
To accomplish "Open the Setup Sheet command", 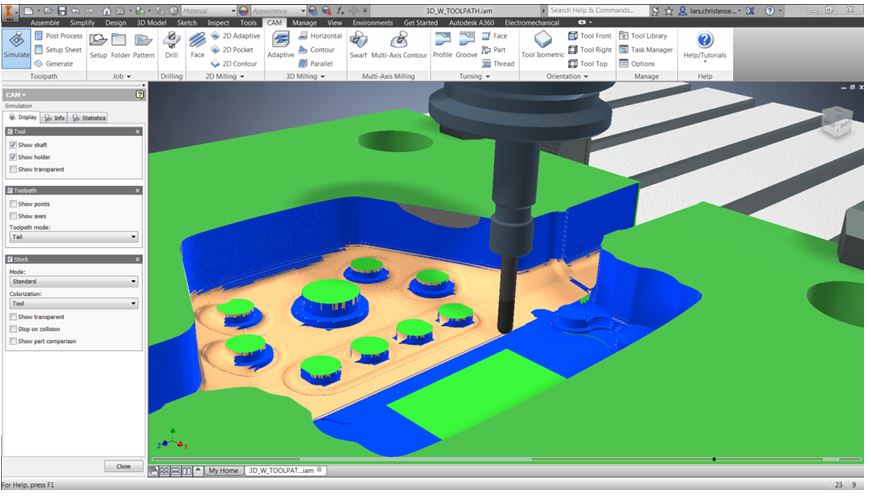I will pos(58,49).
